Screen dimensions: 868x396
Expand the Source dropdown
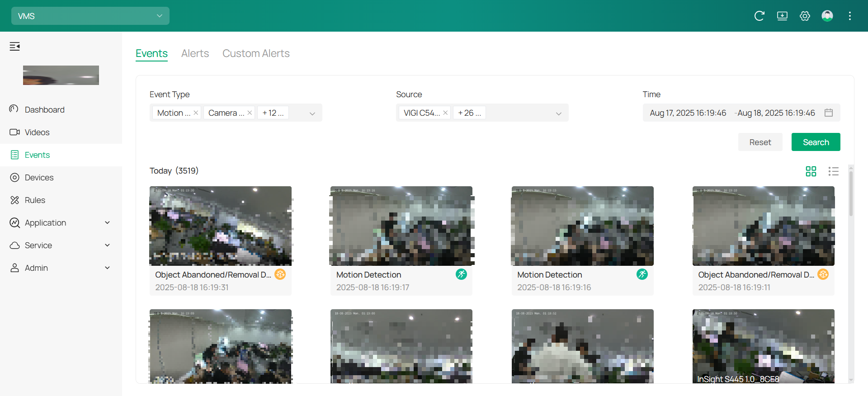tap(558, 113)
